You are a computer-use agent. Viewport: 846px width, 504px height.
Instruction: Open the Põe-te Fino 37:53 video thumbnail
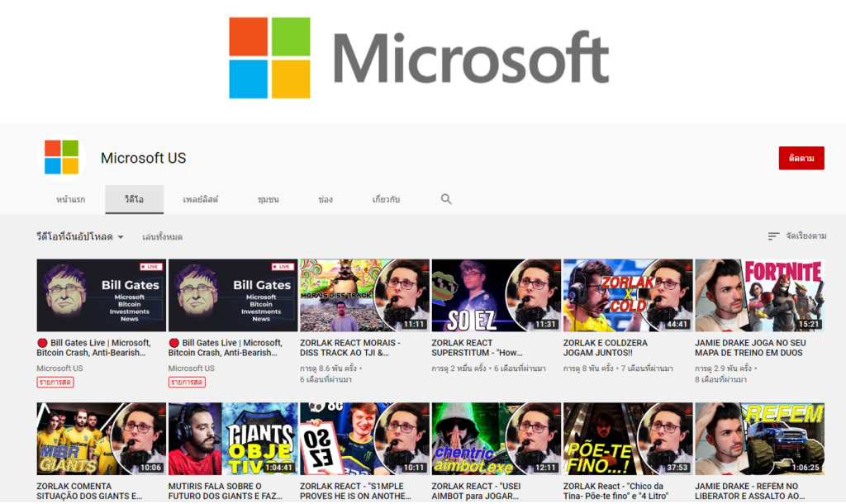click(x=628, y=439)
